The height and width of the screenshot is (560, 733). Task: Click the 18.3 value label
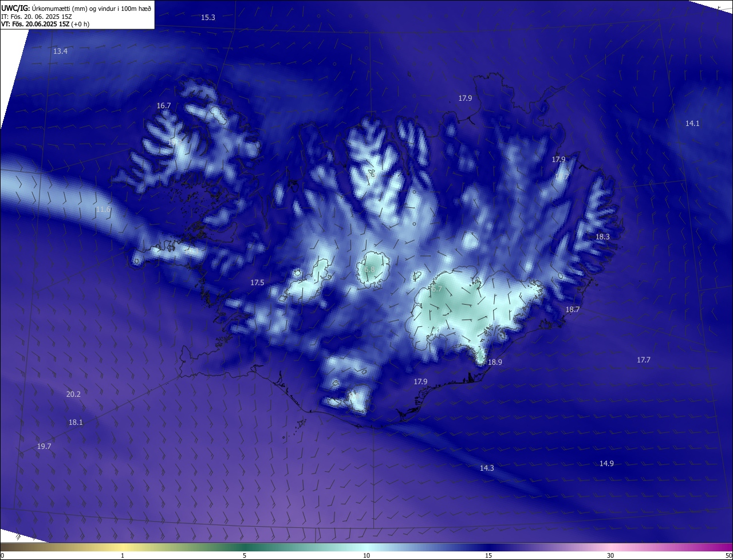click(x=602, y=237)
